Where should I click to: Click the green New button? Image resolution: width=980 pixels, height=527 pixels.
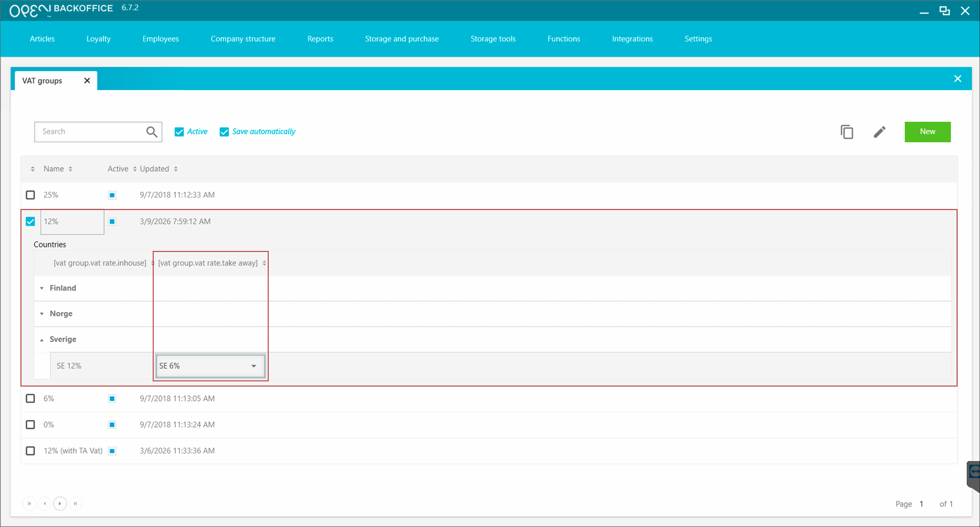pyautogui.click(x=927, y=132)
